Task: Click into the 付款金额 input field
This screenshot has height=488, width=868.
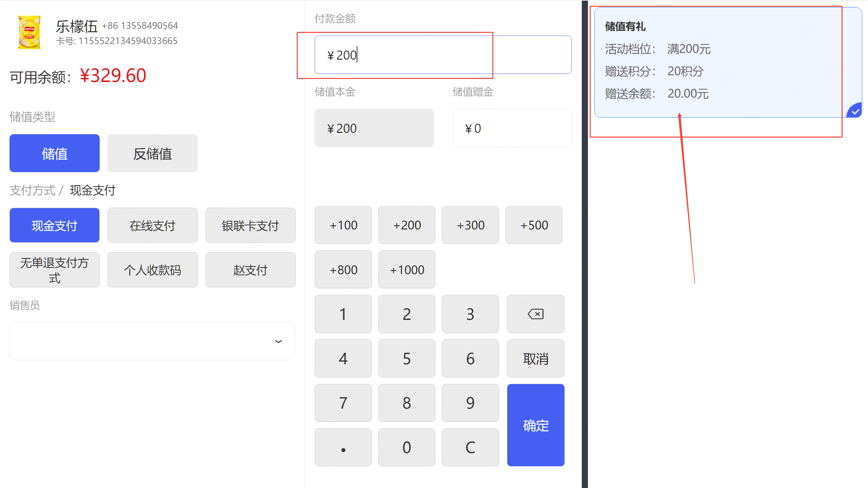Action: point(443,55)
